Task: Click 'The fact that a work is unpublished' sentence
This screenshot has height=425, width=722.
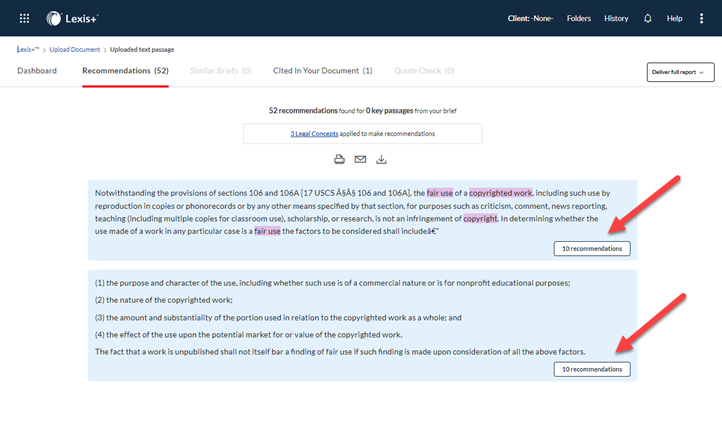Action: (x=340, y=351)
